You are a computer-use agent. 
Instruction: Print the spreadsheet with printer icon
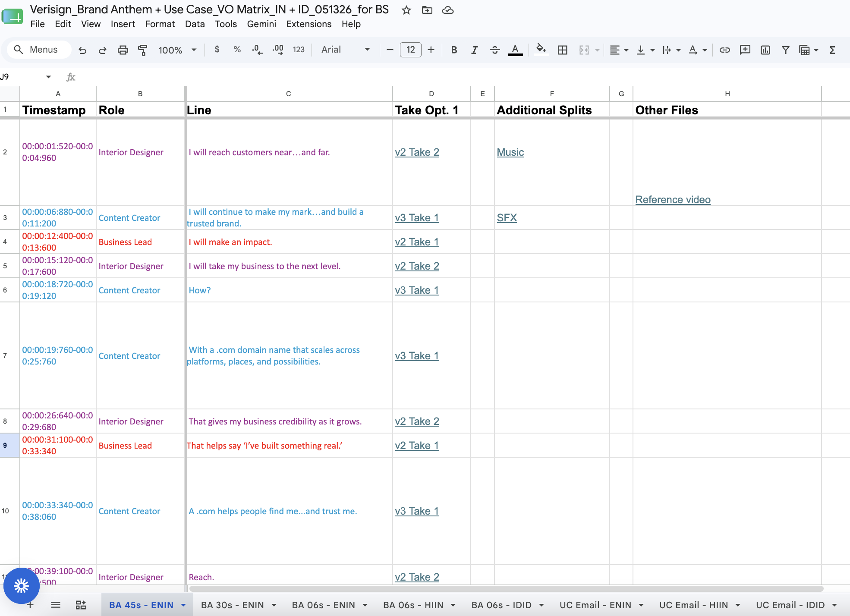pyautogui.click(x=123, y=50)
